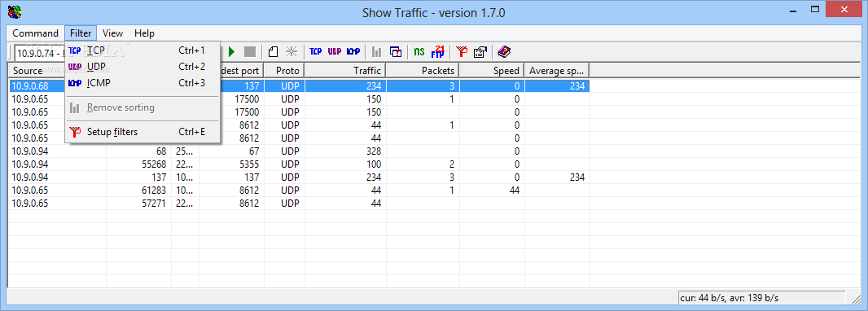
Task: Choose UDP in the Filter menu
Action: [142, 67]
